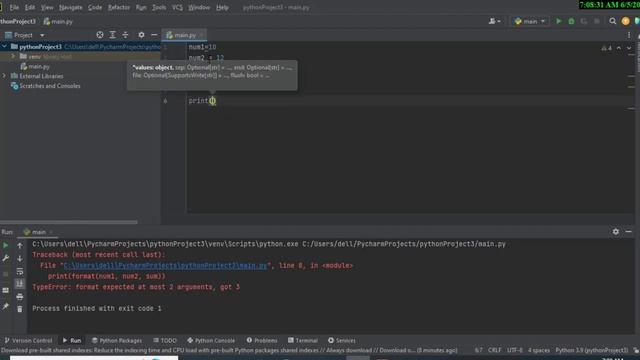
Task: Open editor tab options (three dots)
Action: (x=629, y=35)
